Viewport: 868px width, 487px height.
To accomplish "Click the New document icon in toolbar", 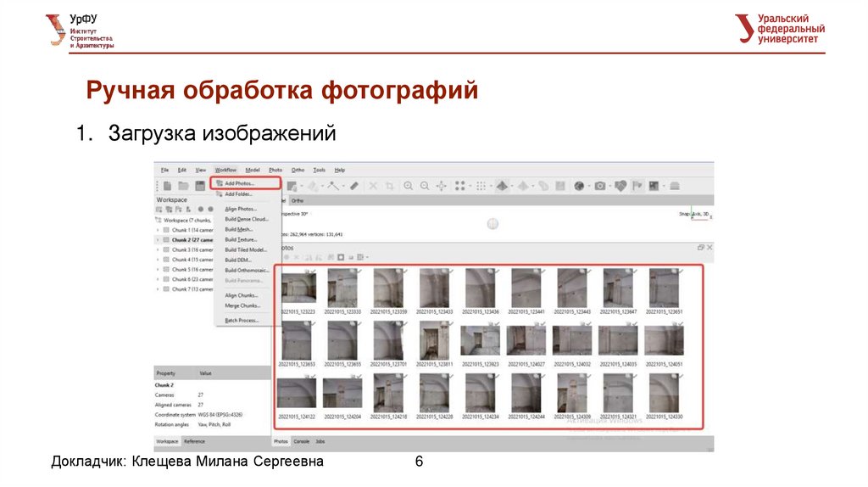I will click(168, 186).
